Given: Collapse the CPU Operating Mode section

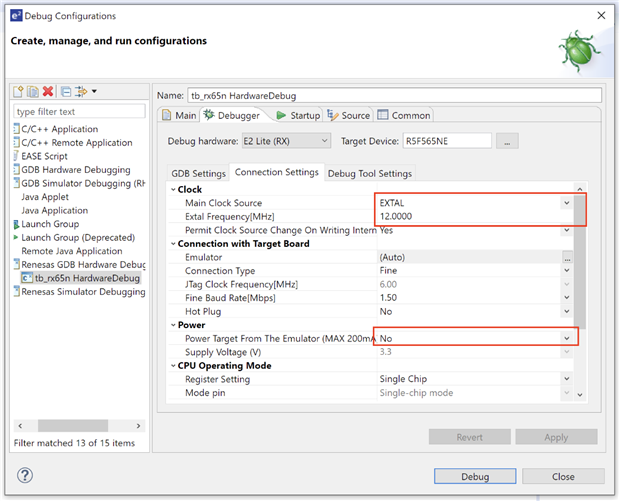Looking at the screenshot, I should pos(172,366).
